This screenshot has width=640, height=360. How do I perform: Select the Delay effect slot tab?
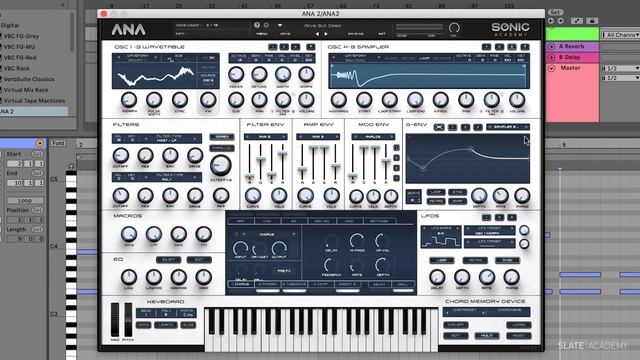point(379,284)
